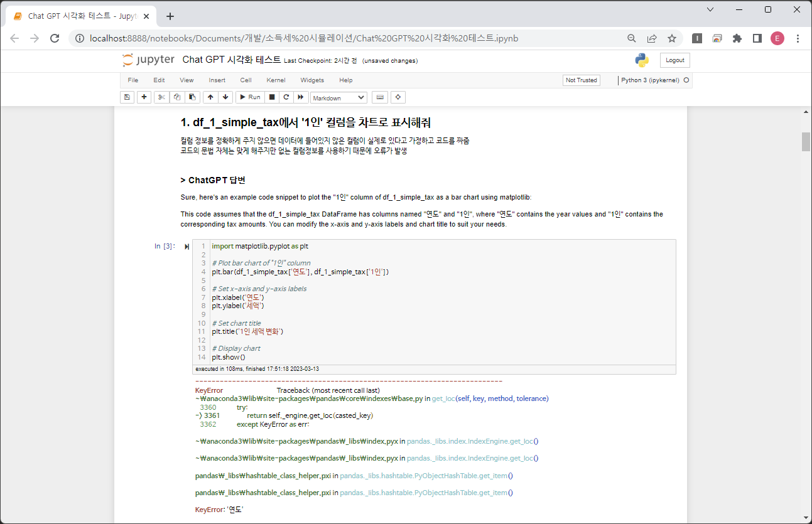Click Python 3 (ipykernel) kernel name
812x524 pixels.
650,80
